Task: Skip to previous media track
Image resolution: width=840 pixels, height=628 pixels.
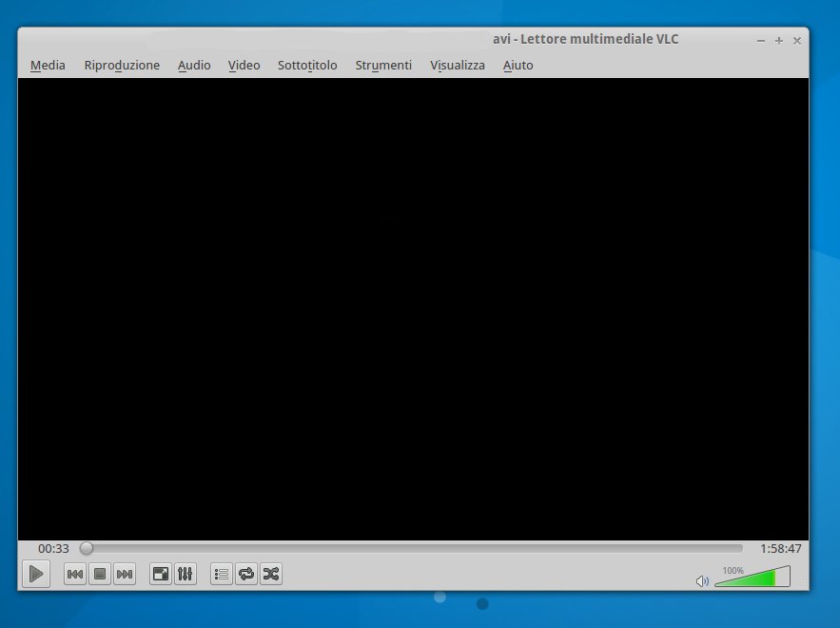Action: (x=75, y=574)
